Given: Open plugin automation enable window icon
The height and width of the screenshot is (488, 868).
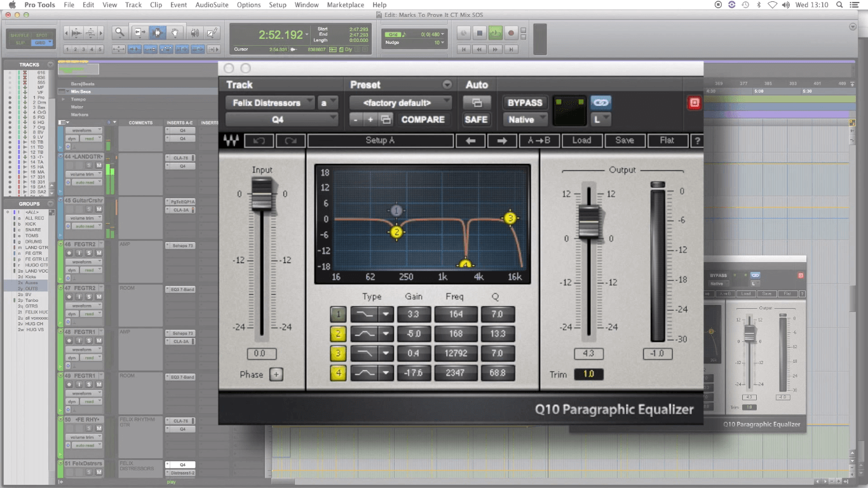Looking at the screenshot, I should coord(477,102).
